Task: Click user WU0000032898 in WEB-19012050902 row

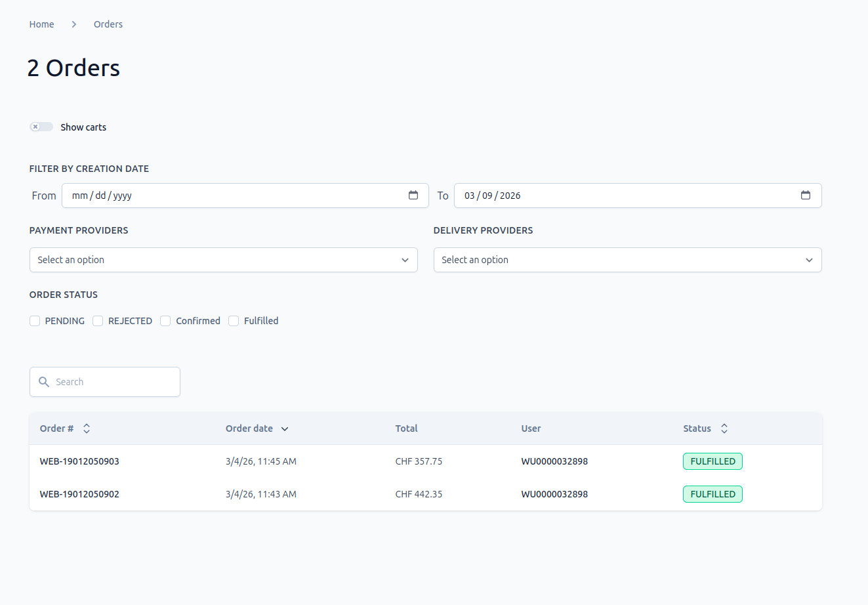Action: click(554, 494)
